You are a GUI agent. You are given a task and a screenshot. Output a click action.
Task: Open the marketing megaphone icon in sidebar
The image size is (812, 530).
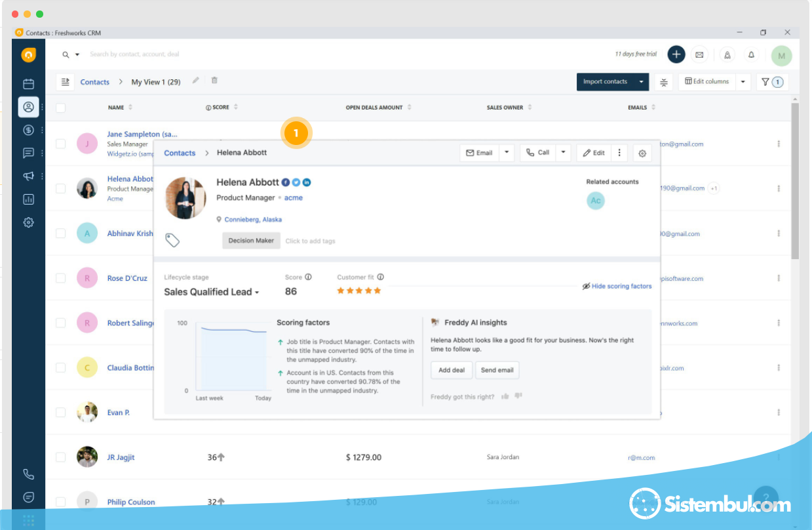click(x=28, y=176)
